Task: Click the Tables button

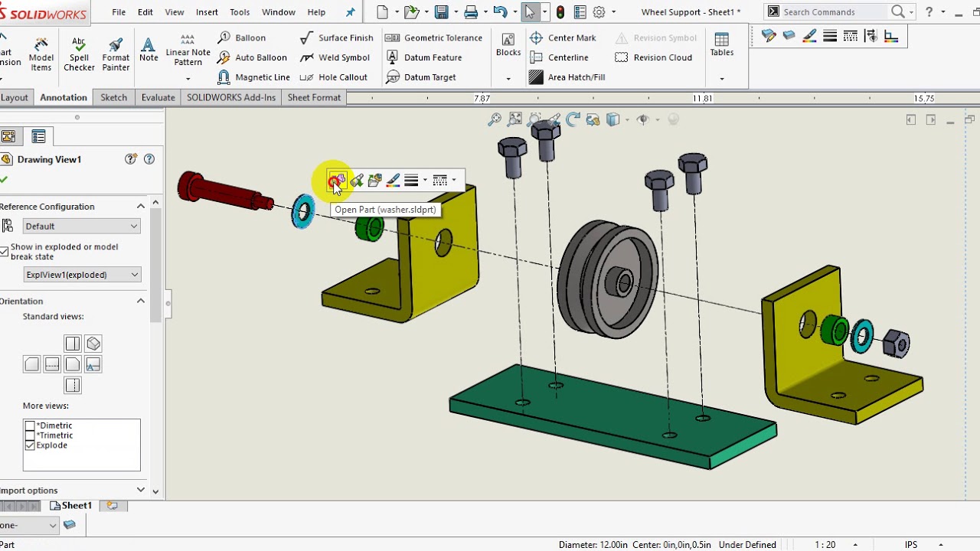Action: click(721, 45)
